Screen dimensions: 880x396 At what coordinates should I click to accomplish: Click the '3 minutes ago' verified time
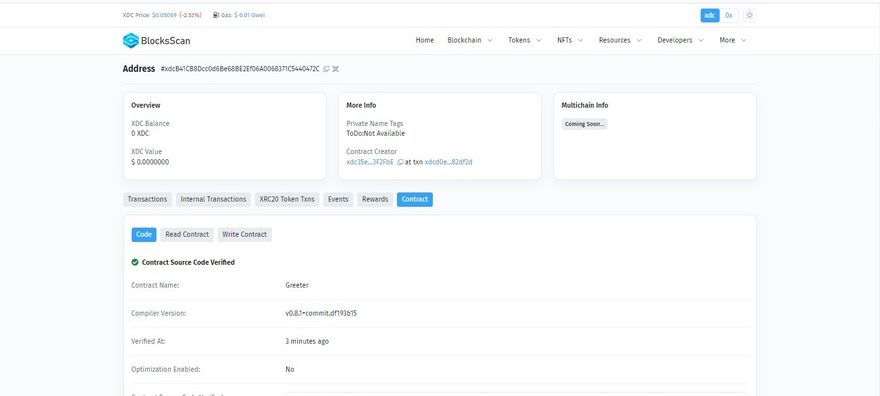tap(307, 342)
